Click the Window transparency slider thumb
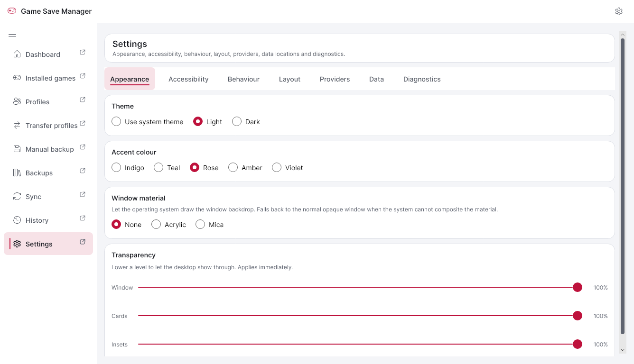 pos(578,287)
